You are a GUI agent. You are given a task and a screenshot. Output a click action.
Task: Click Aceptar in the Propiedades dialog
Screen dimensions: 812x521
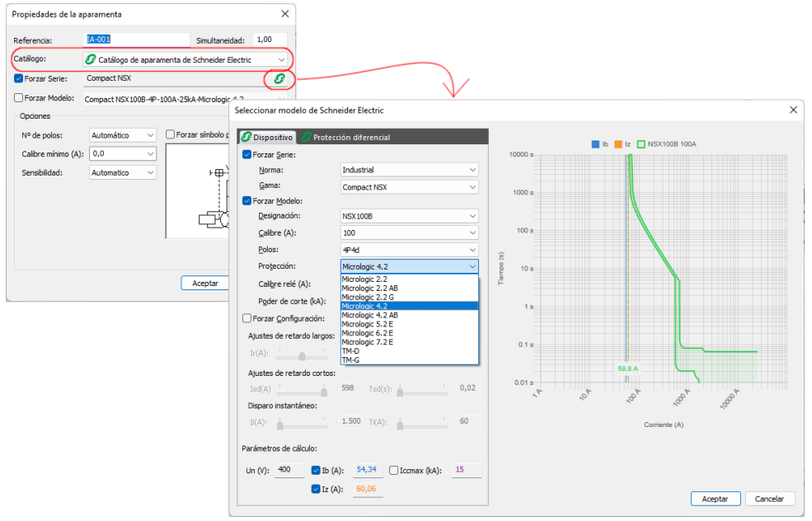coord(205,284)
